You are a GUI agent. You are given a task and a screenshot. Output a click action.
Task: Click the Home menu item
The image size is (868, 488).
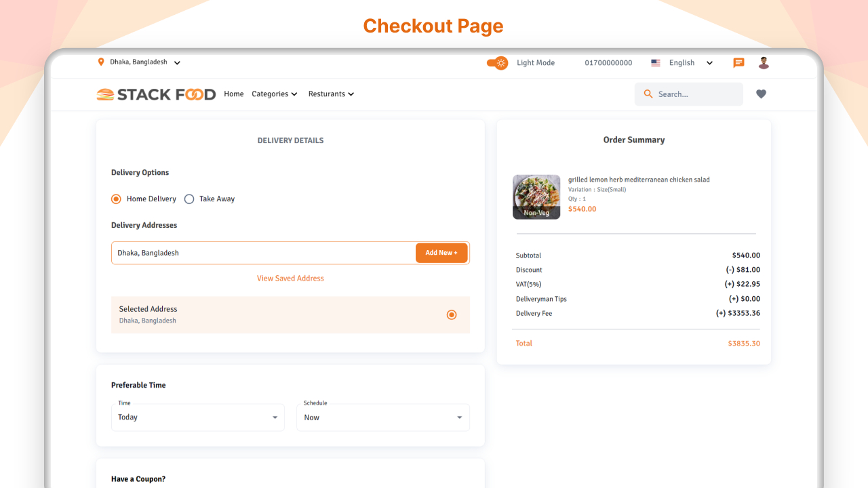click(233, 94)
